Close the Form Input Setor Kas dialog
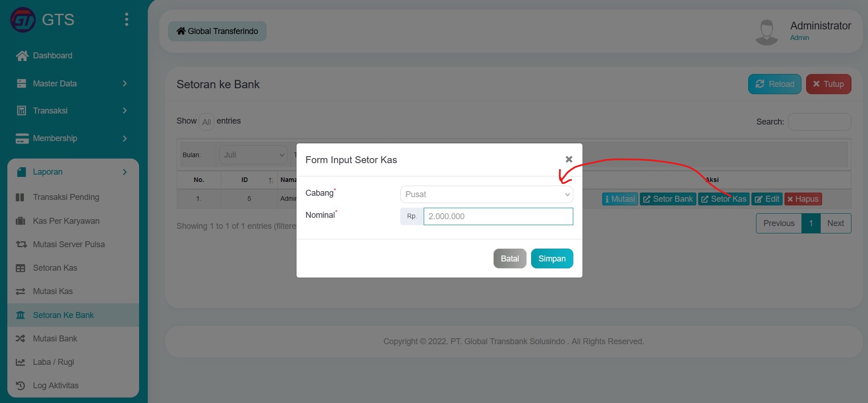This screenshot has width=868, height=403. pos(569,159)
